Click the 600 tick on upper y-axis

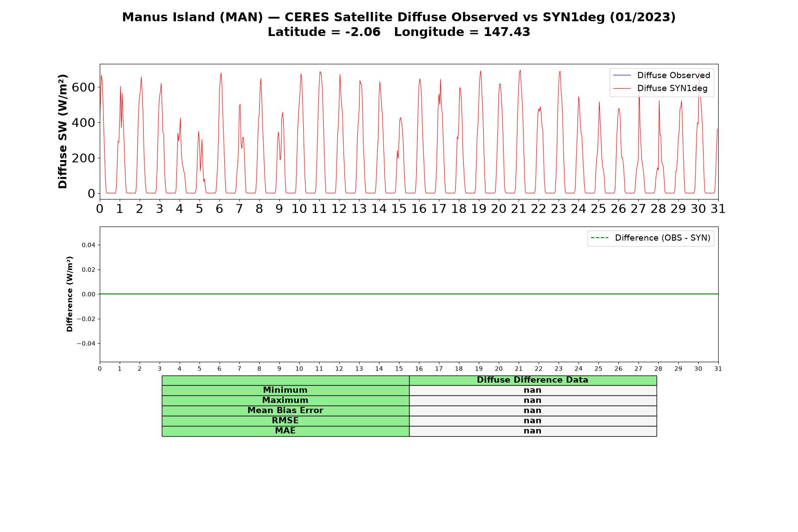[83, 87]
